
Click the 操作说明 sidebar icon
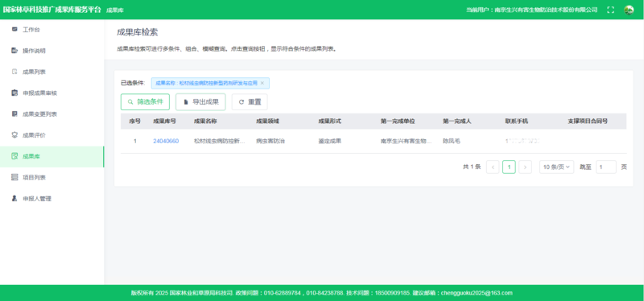point(14,51)
